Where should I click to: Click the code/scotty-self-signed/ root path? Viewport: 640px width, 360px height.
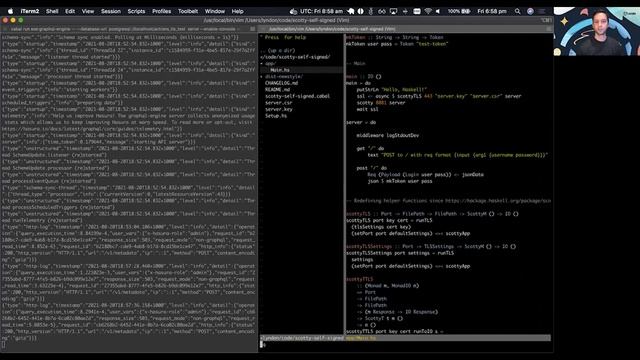(x=296, y=57)
